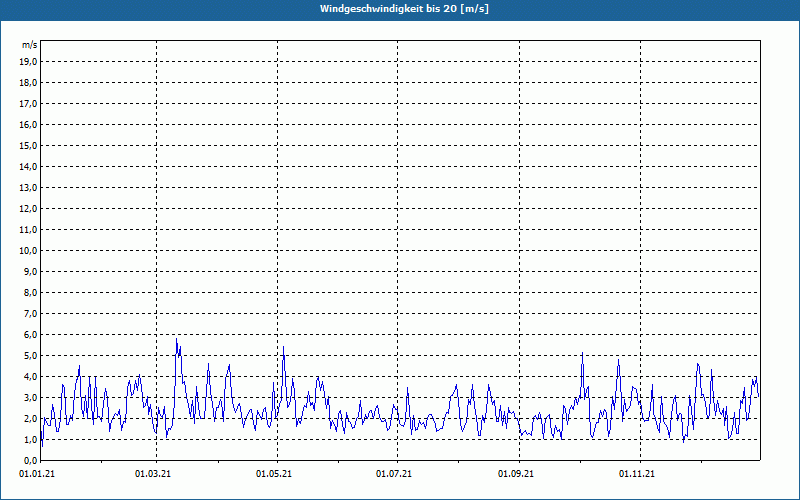Click the m/s unit label
Viewport: 800px width, 500px height.
point(30,45)
